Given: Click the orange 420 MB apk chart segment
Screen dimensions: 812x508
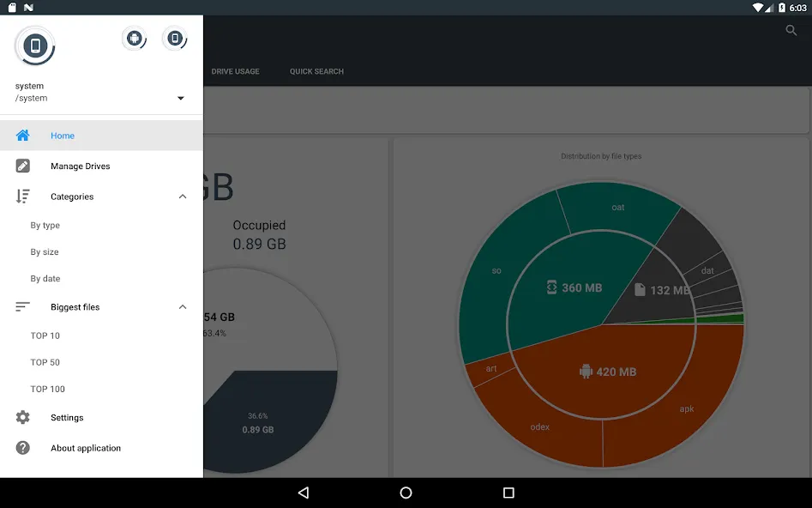Looking at the screenshot, I should click(x=608, y=372).
